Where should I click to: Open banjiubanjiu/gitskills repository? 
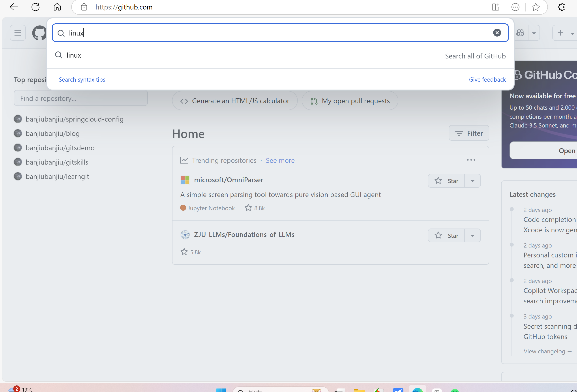coord(57,162)
